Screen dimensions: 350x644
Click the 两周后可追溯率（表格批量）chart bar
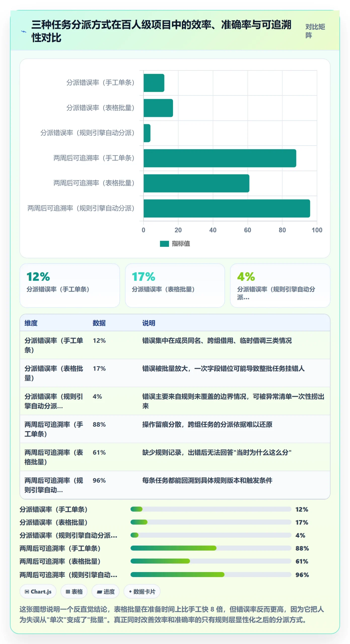tap(196, 183)
